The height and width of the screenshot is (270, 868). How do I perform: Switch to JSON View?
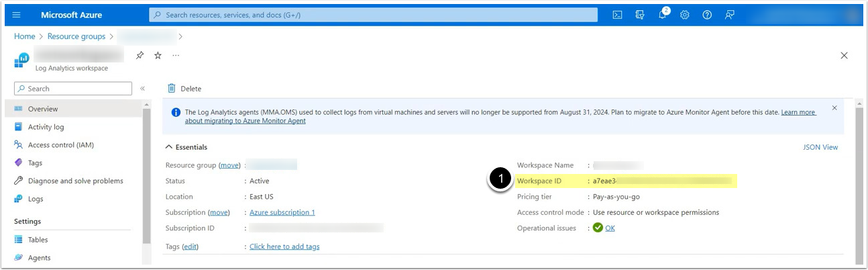[x=820, y=147]
